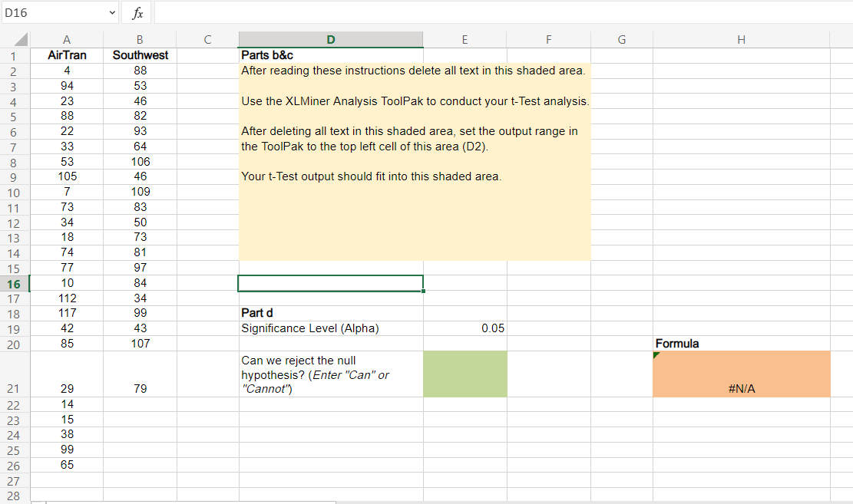Select column B header
The height and width of the screenshot is (504, 853).
point(140,40)
